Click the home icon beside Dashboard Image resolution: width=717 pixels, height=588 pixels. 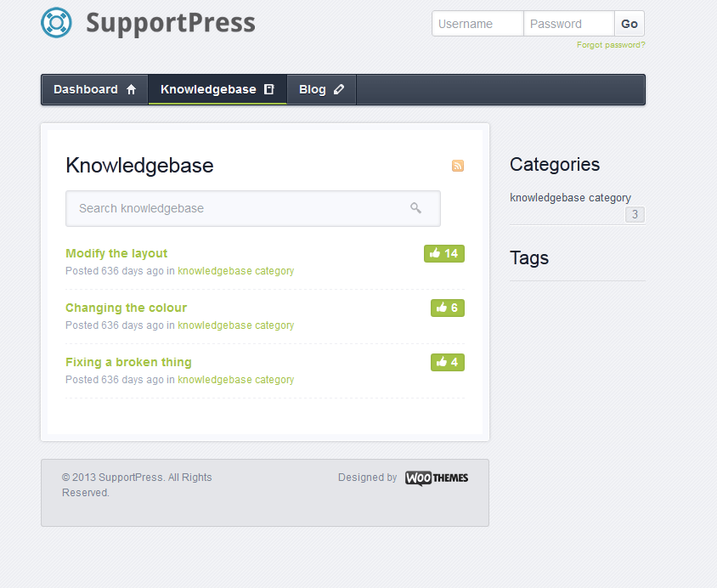click(131, 89)
